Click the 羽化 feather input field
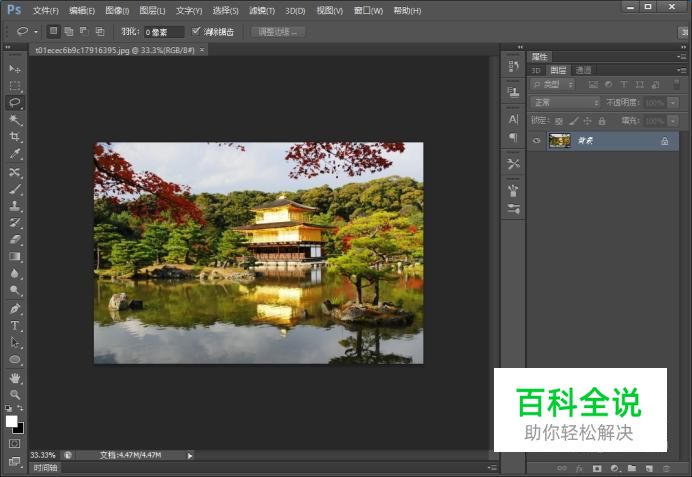This screenshot has height=477, width=692. click(x=163, y=32)
